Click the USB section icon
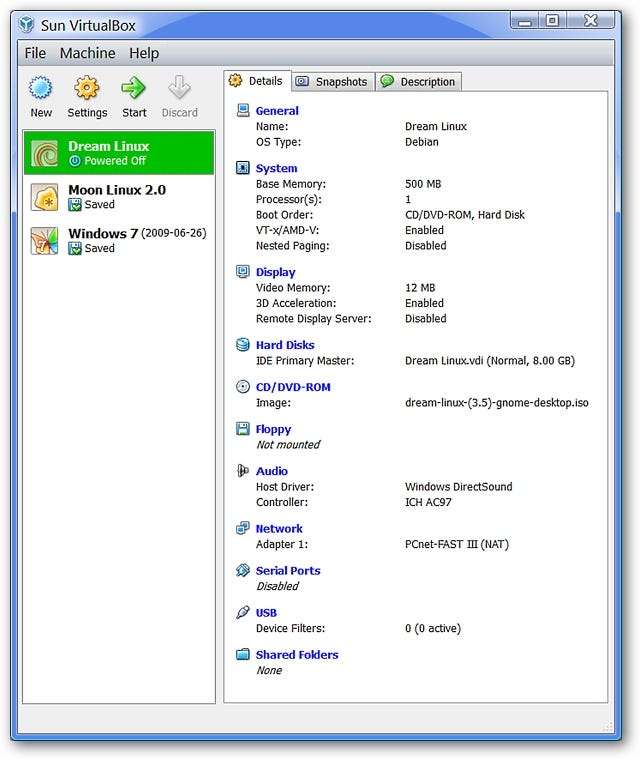The height and width of the screenshot is (759, 640). click(242, 613)
